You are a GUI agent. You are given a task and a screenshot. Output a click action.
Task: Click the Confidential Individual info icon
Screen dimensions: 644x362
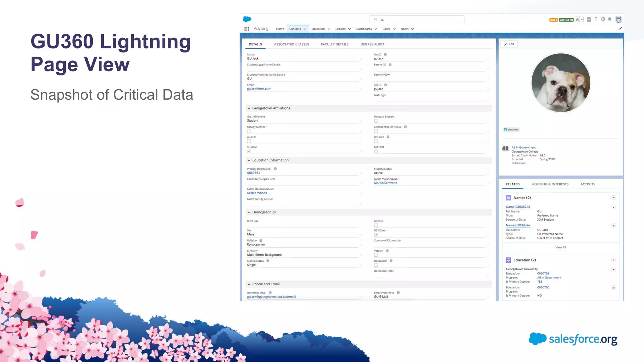click(x=405, y=127)
